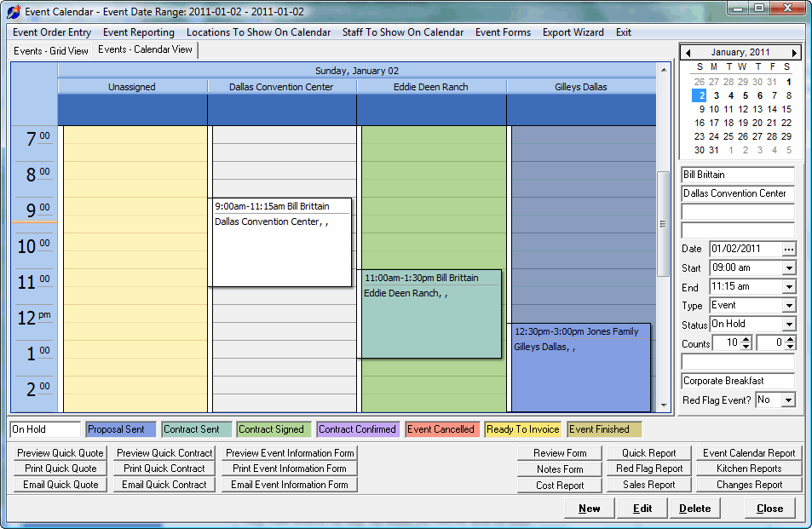Click the Contract Signed color legend
Screen dimensions: 812x529
tap(274, 429)
